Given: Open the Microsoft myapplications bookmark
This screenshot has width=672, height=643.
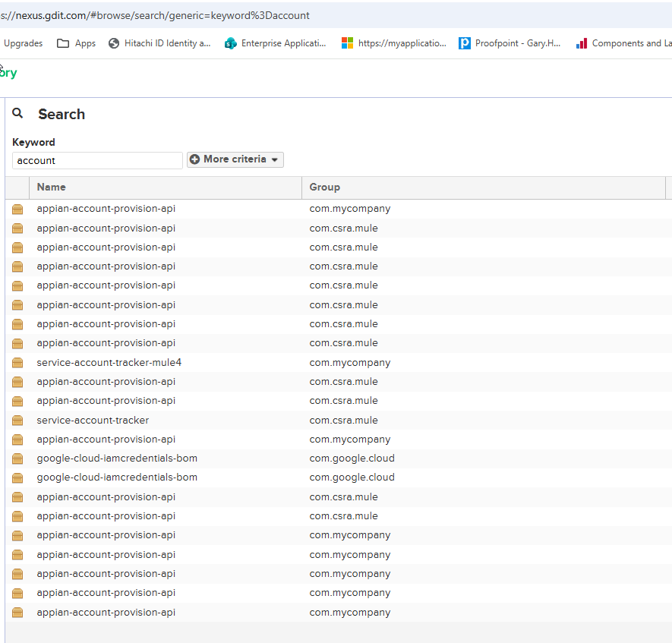Looking at the screenshot, I should (394, 43).
